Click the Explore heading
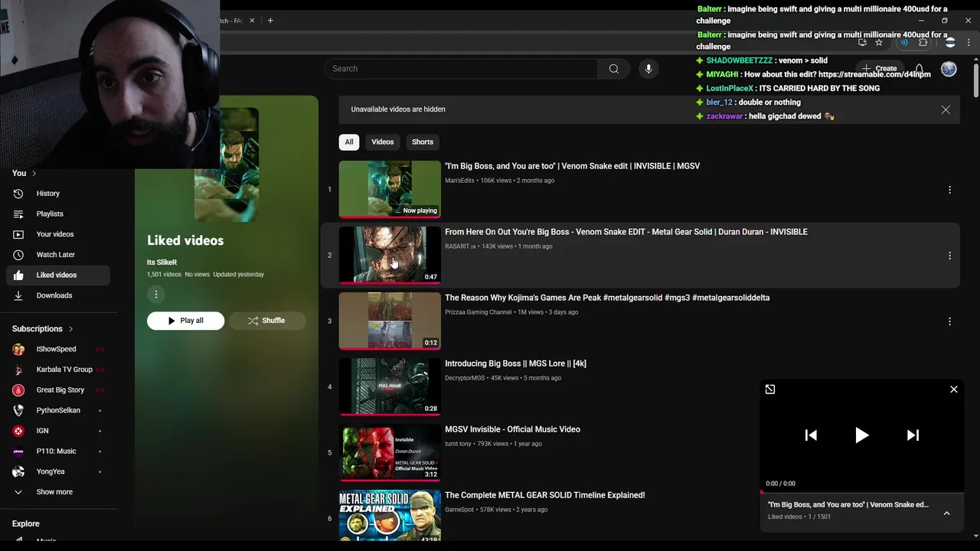Image resolution: width=980 pixels, height=551 pixels. click(x=25, y=523)
